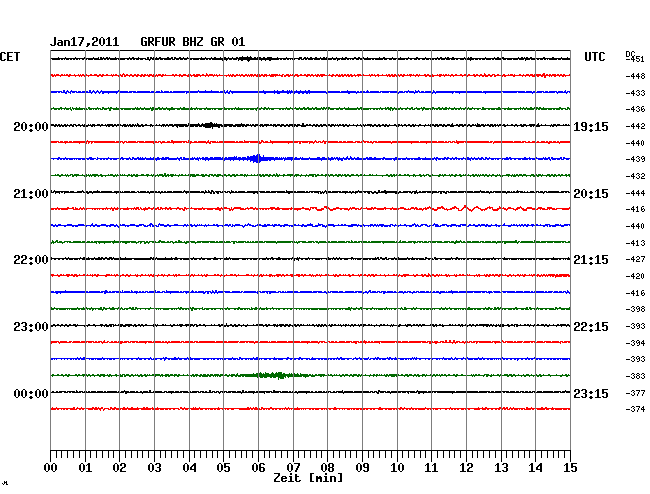Select the DC offset value -432
This screenshot has width=650, height=494.
[x=635, y=176]
